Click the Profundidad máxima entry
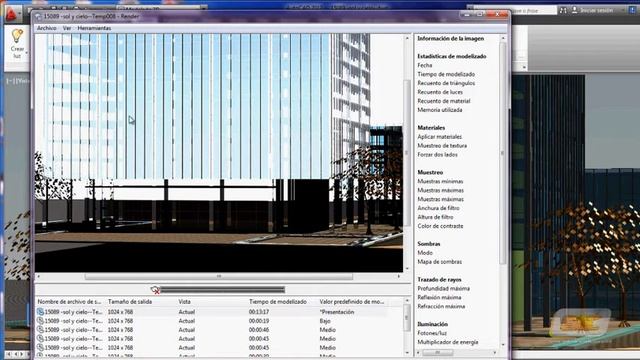The height and width of the screenshot is (360, 640). [x=443, y=289]
